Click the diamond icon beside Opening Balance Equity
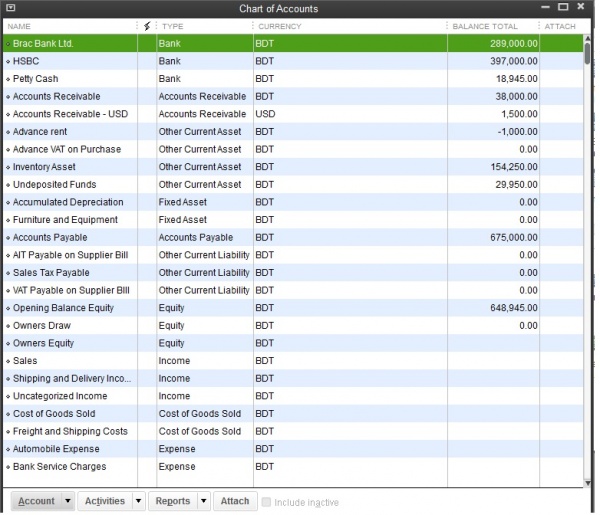The width and height of the screenshot is (600, 515). tap(8, 308)
